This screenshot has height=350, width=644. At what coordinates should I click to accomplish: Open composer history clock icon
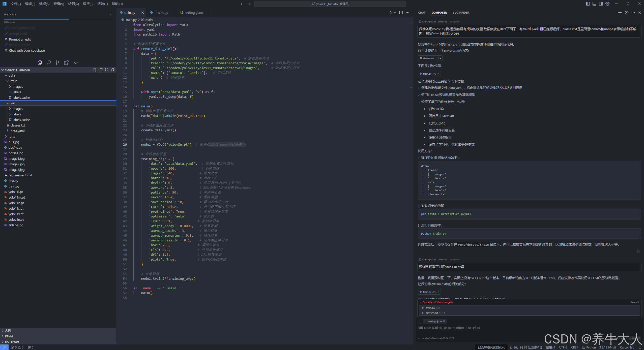pyautogui.click(x=626, y=13)
